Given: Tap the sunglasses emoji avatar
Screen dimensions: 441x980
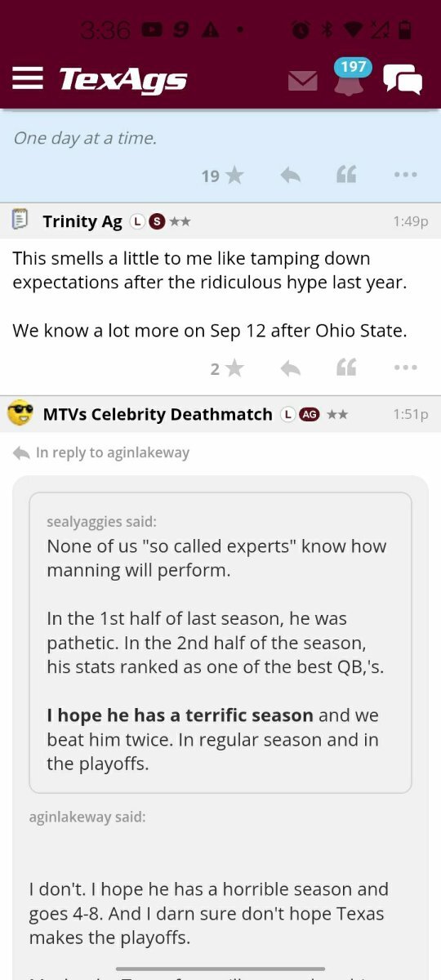Looking at the screenshot, I should click(x=20, y=413).
